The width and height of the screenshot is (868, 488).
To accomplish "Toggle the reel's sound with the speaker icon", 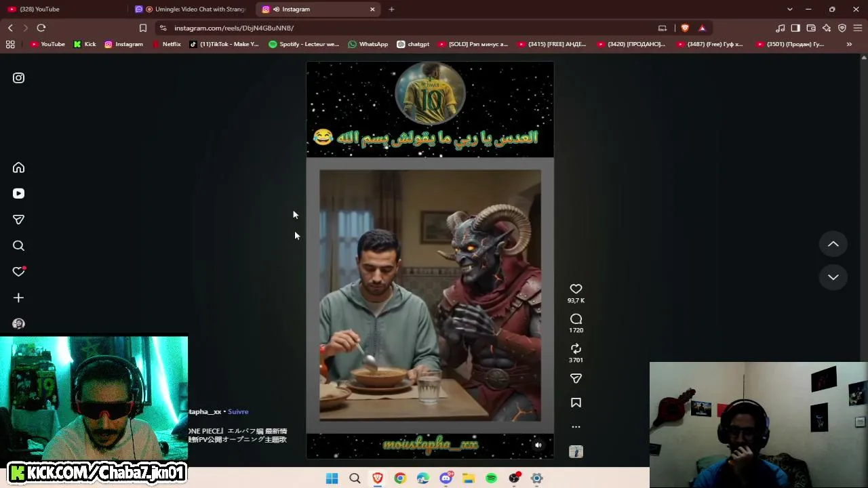I will click(538, 445).
